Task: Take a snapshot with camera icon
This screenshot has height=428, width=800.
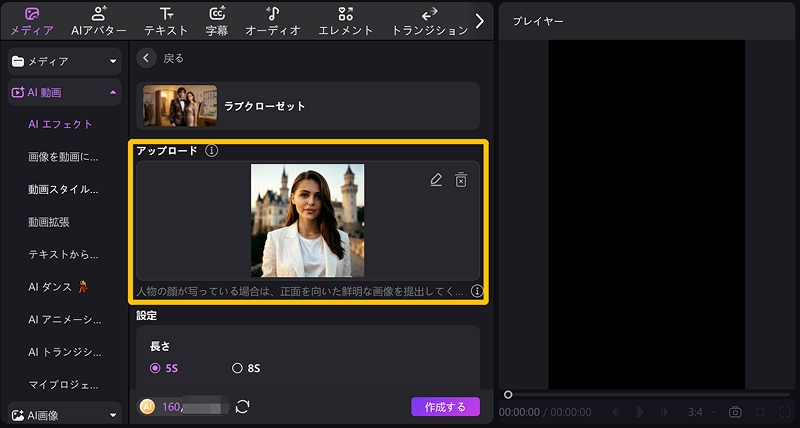Action: pyautogui.click(x=735, y=412)
